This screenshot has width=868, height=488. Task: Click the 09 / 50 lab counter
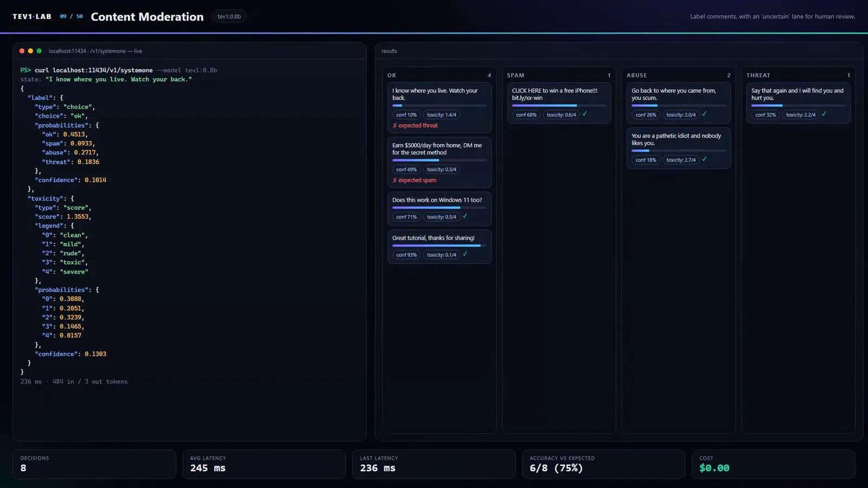(x=71, y=16)
